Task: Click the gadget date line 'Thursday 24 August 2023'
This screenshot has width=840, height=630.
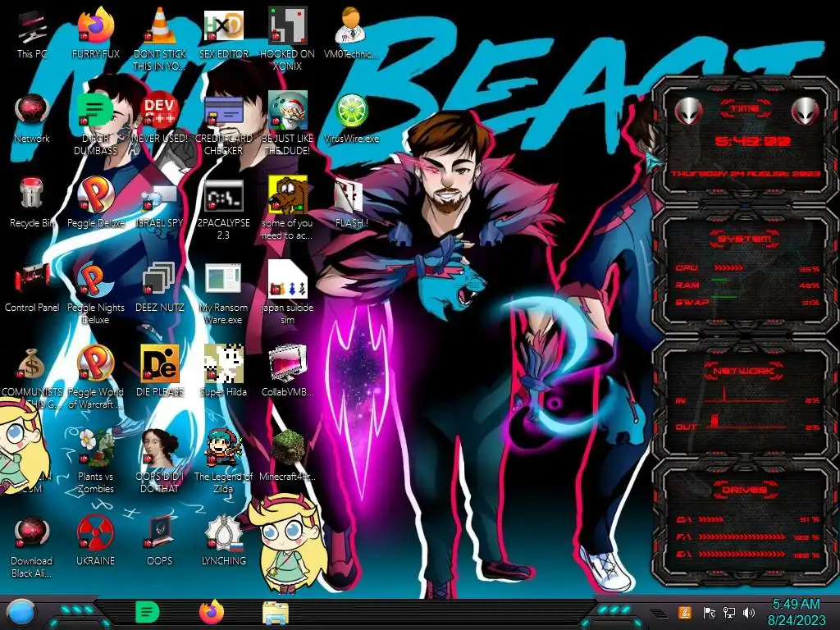Action: point(745,174)
